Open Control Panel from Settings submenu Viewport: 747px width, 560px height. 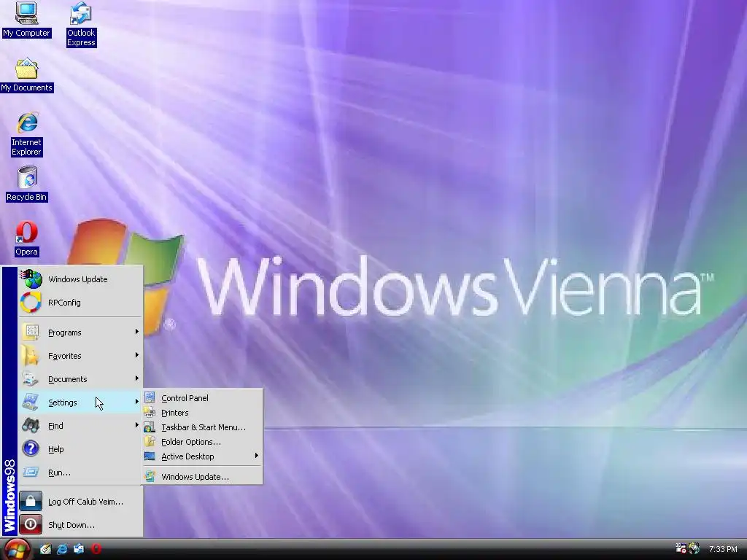(203, 397)
